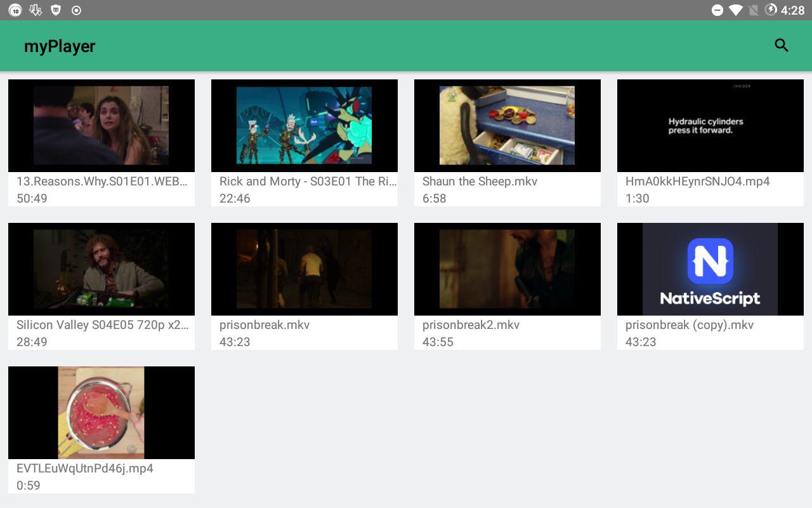Tap the no-SIM card status icon
Image resolution: width=812 pixels, height=508 pixels.
tap(754, 10)
